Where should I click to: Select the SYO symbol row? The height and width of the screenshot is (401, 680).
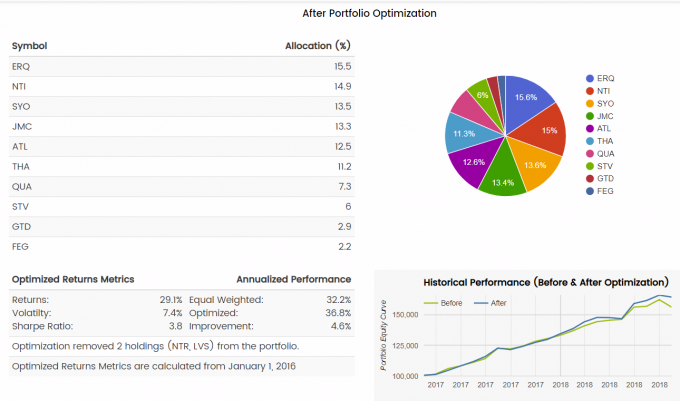(182, 107)
